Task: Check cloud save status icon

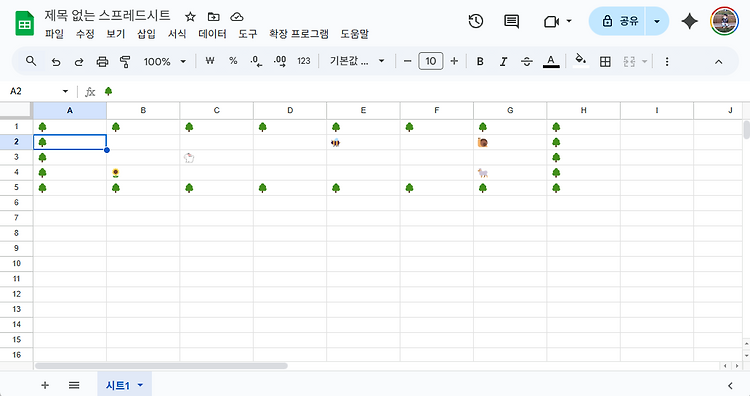Action: coord(237,17)
